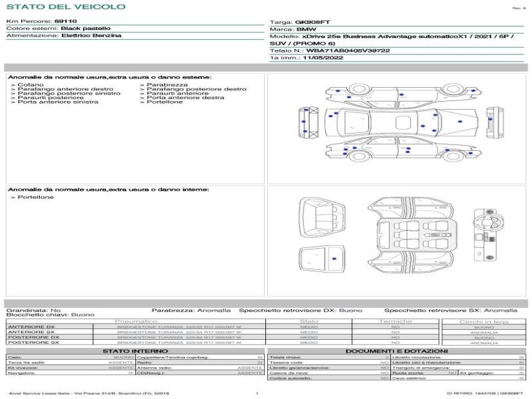Select the Pneumatico column header
This screenshot has height=399, width=532.
tap(136, 321)
